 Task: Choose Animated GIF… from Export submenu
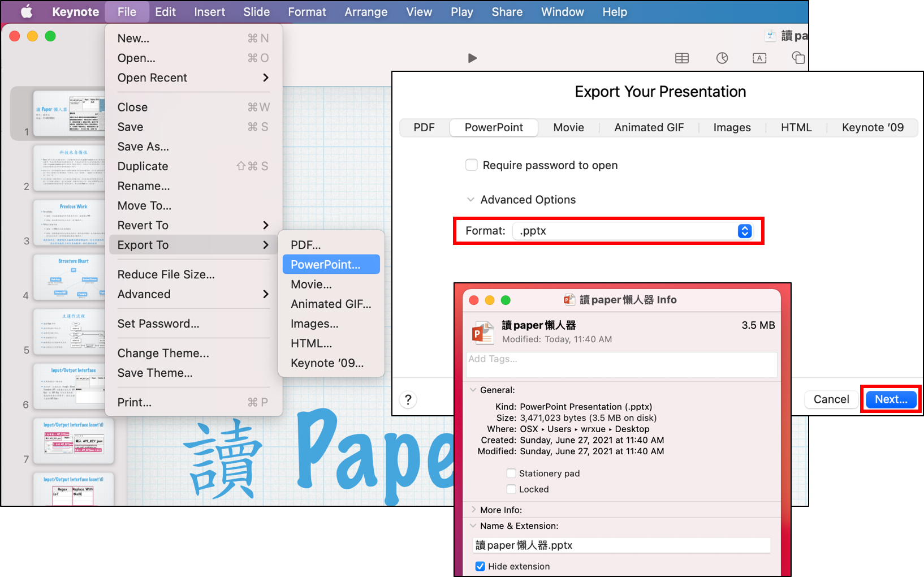pyautogui.click(x=331, y=304)
